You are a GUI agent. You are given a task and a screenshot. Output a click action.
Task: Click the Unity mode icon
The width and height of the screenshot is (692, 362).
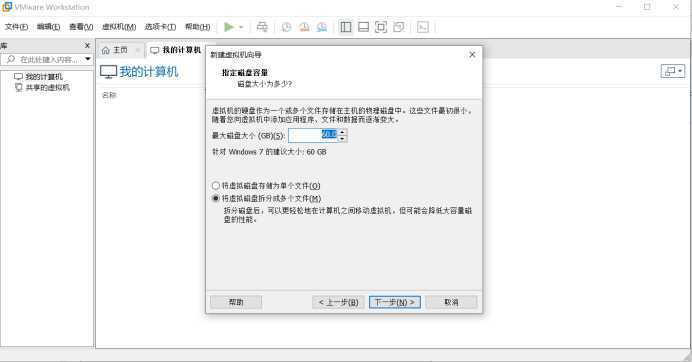click(399, 27)
